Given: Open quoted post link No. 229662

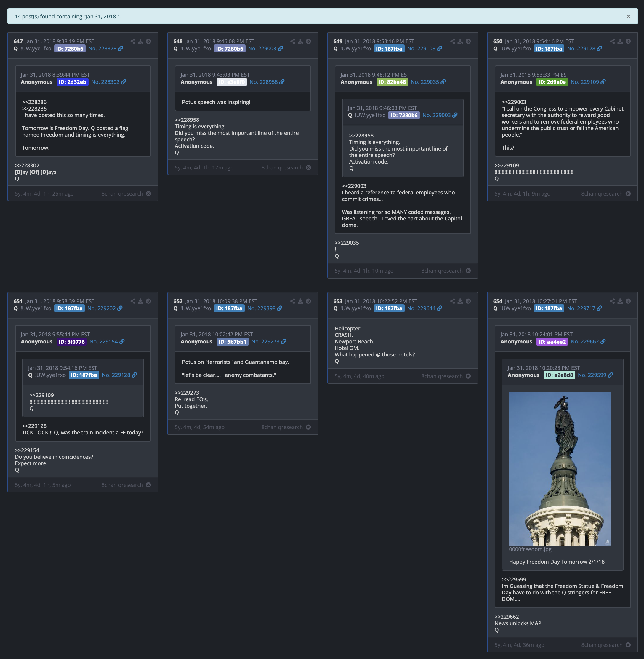Looking at the screenshot, I should click(x=588, y=341).
